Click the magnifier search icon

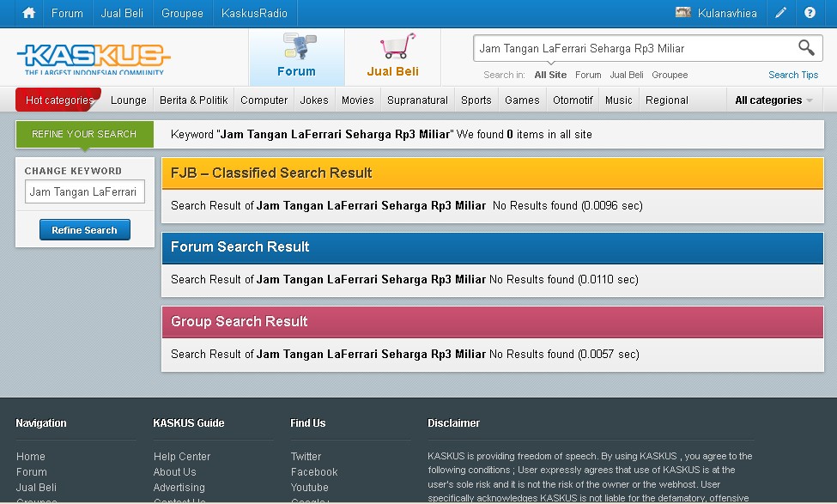pyautogui.click(x=806, y=48)
